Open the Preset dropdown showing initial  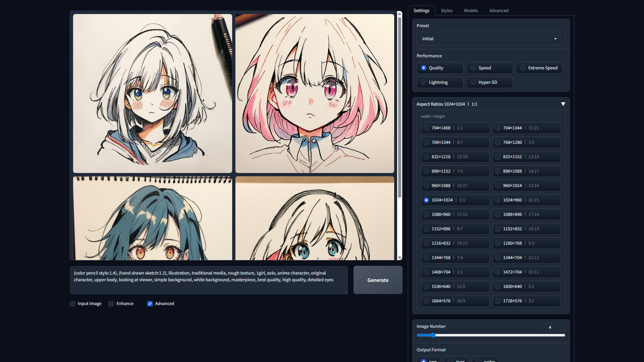[490, 39]
